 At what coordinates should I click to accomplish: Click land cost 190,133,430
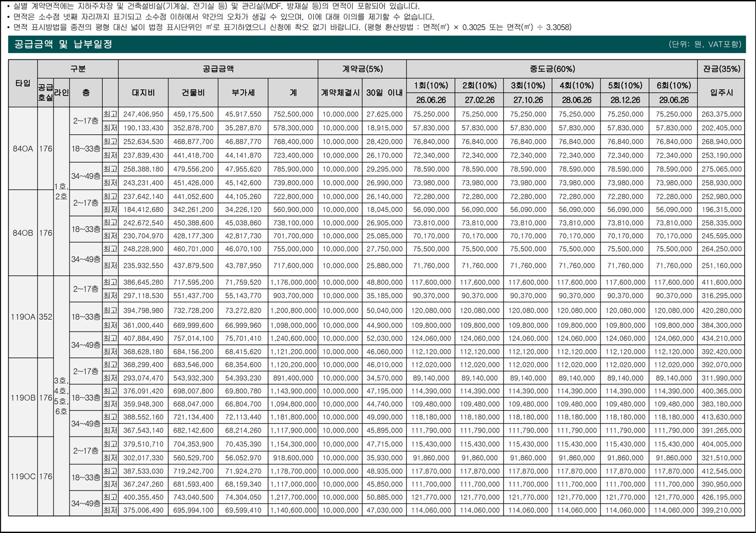tap(143, 128)
